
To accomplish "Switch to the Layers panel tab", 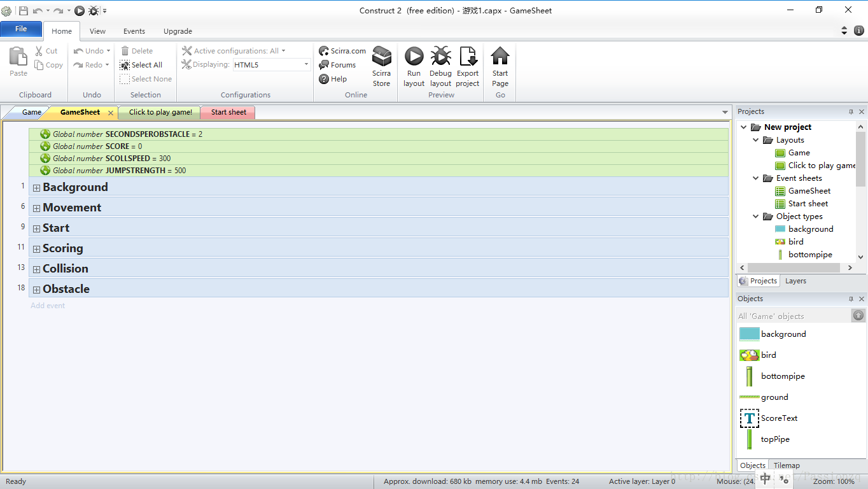I will [795, 281].
